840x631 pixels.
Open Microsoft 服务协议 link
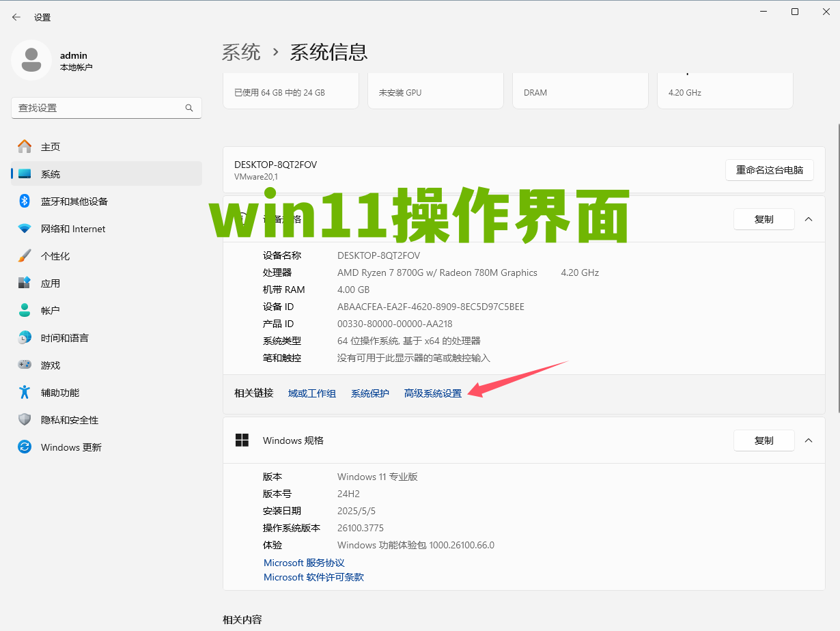(x=304, y=563)
